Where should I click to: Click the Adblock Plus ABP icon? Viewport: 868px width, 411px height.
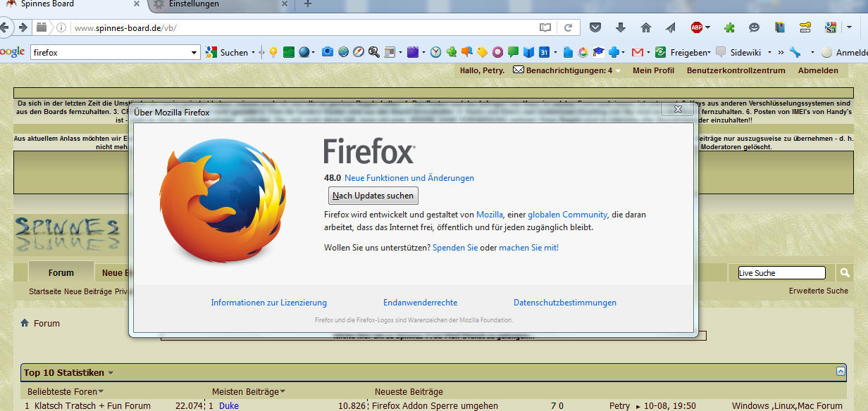click(x=697, y=28)
